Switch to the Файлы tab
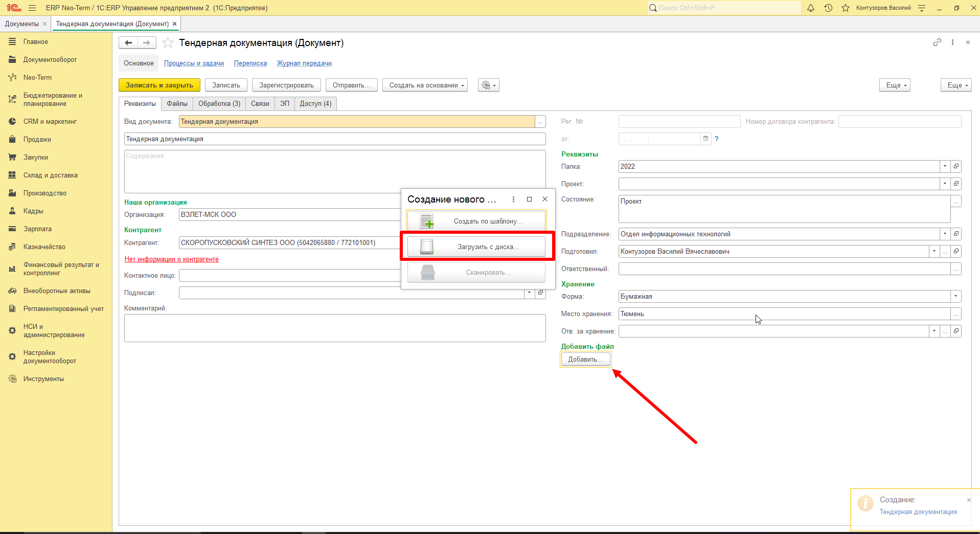Screen dimensions: 980x534 tap(177, 104)
